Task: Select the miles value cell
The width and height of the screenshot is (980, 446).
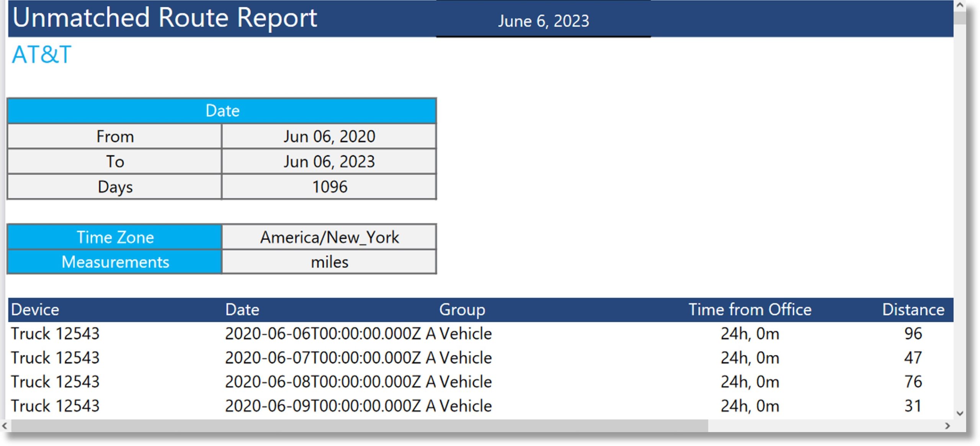Action: pyautogui.click(x=329, y=262)
